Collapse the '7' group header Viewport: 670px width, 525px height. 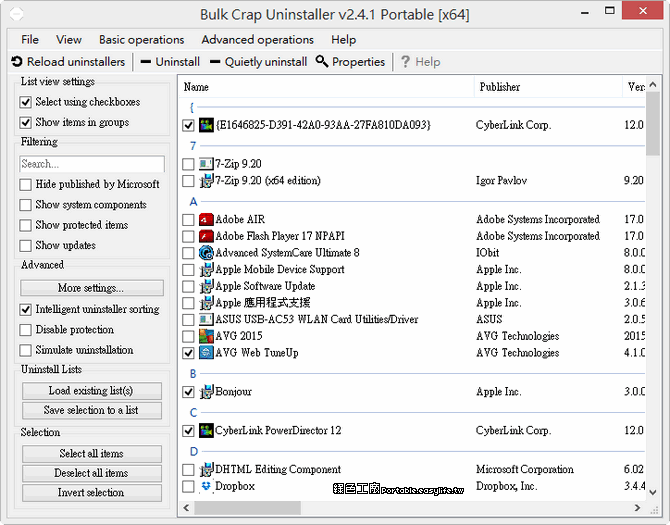pos(193,146)
